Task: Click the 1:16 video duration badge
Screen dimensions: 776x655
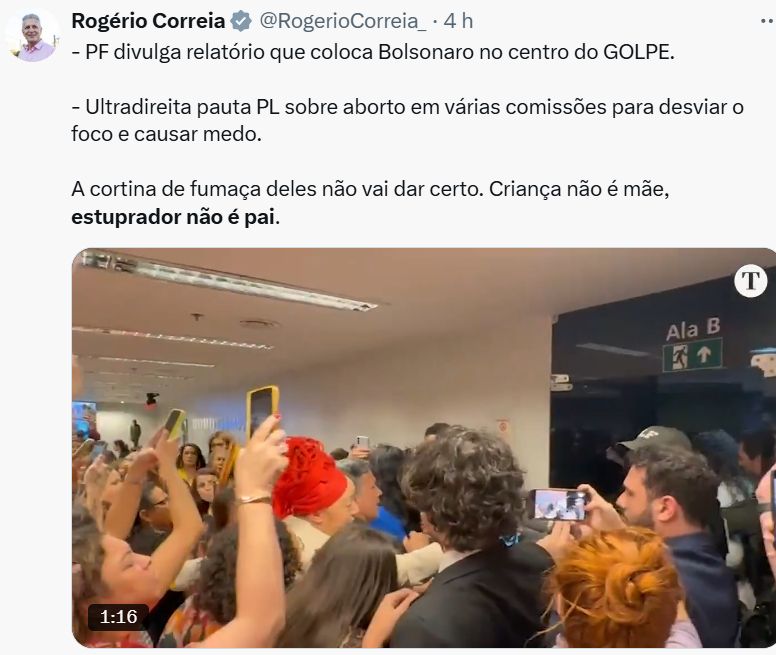Action: click(x=118, y=617)
